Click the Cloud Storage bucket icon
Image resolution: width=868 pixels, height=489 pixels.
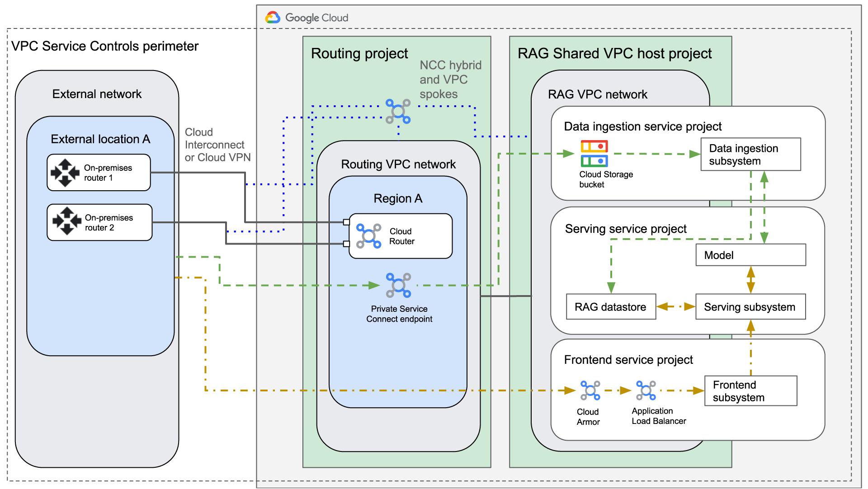594,154
